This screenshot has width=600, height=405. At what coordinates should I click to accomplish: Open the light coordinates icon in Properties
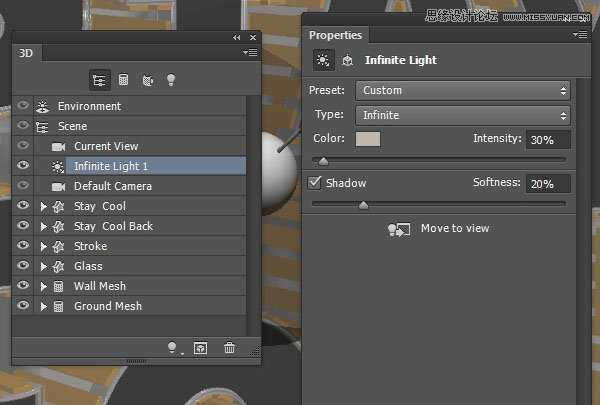point(347,60)
